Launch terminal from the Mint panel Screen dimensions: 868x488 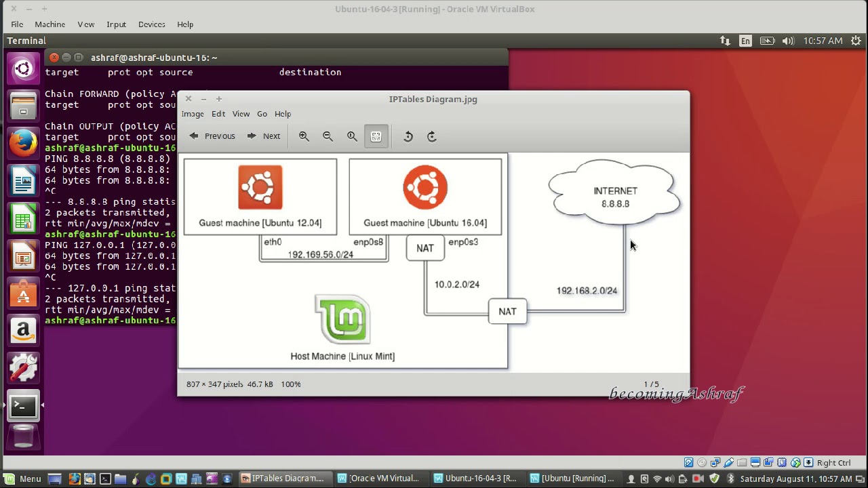105,479
